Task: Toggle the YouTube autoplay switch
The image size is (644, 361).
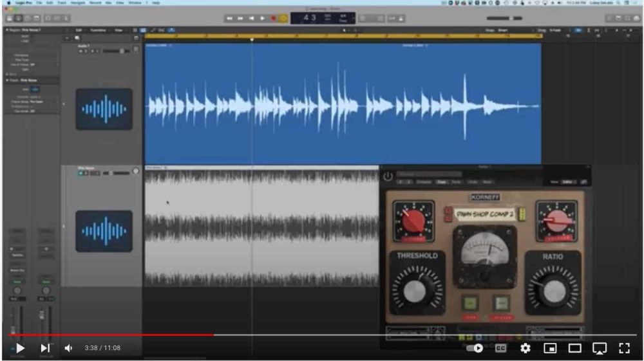Action: pos(475,348)
